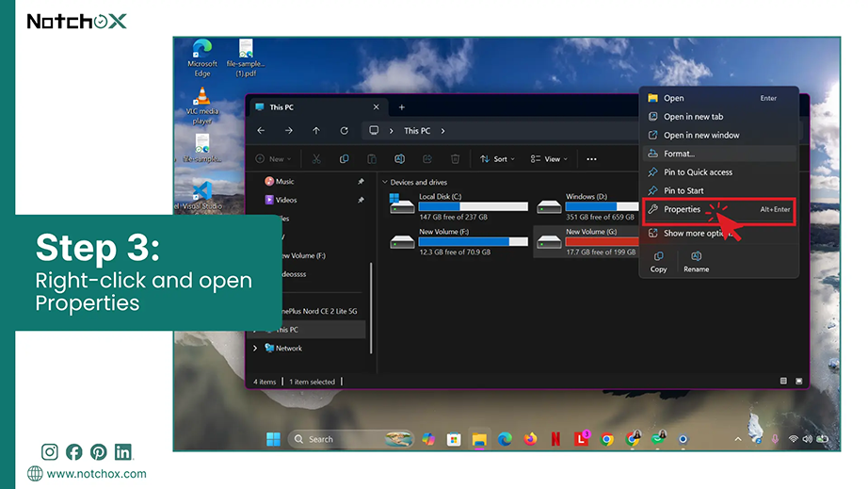
Task: Open NotchoX Instagram icon
Action: point(49,452)
